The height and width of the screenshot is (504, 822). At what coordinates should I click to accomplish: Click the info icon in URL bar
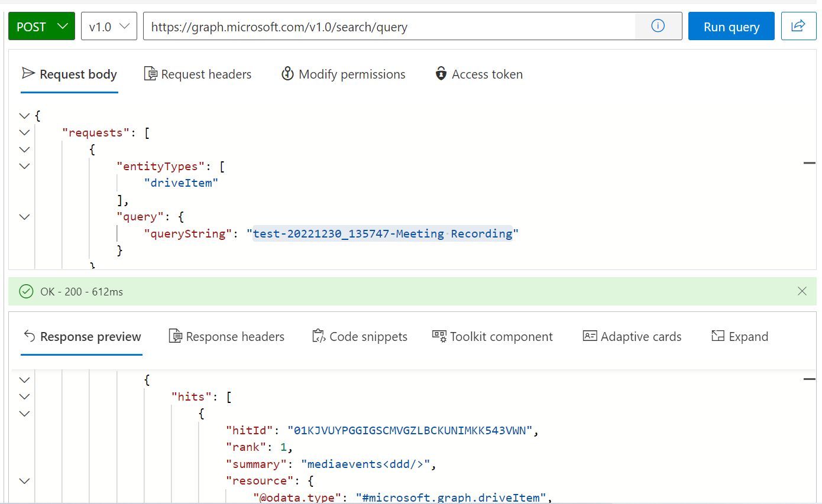pyautogui.click(x=658, y=26)
